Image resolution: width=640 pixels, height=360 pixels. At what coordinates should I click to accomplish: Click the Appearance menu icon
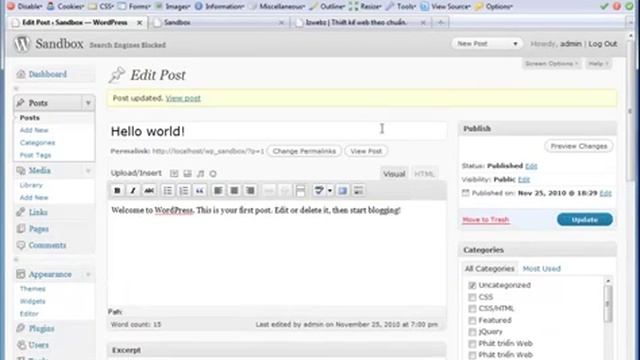click(21, 274)
